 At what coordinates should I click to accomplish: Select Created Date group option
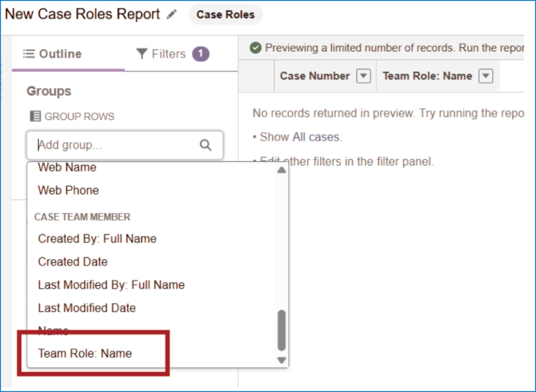[x=72, y=262]
